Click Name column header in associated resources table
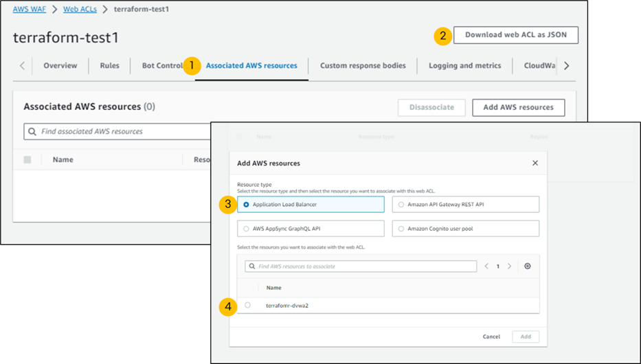Viewport: 641px width, 364px height. (63, 160)
